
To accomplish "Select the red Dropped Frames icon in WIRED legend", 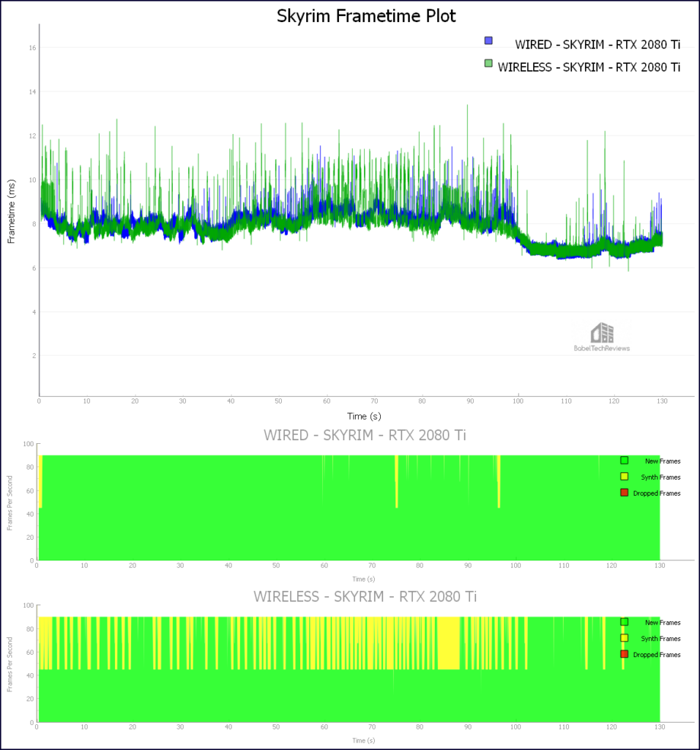I will coord(624,493).
